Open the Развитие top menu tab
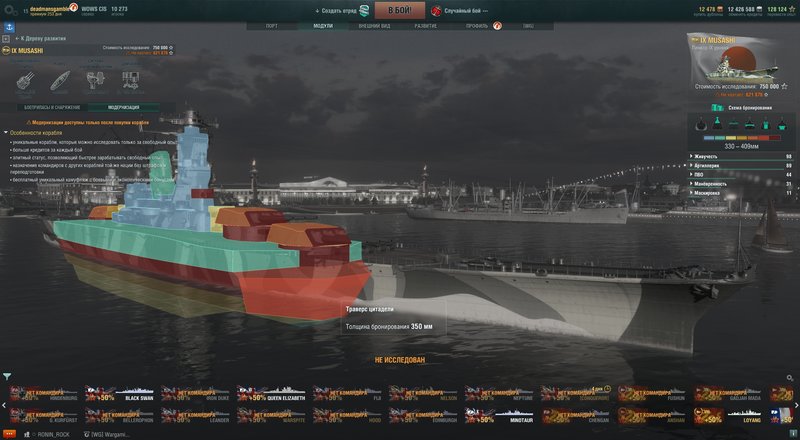The height and width of the screenshot is (440, 800). [x=426, y=26]
